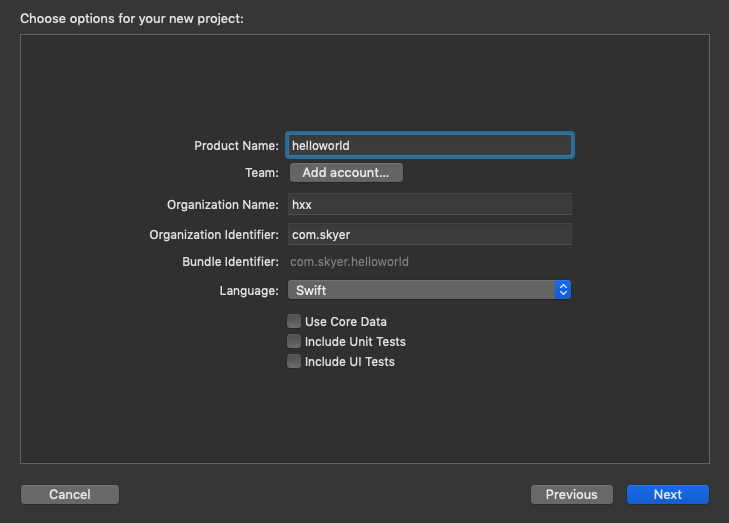Click the blue arrows on Language popup
The height and width of the screenshot is (523, 729).
coord(563,290)
